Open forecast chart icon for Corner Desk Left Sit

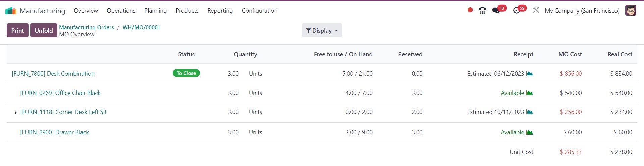pos(530,112)
